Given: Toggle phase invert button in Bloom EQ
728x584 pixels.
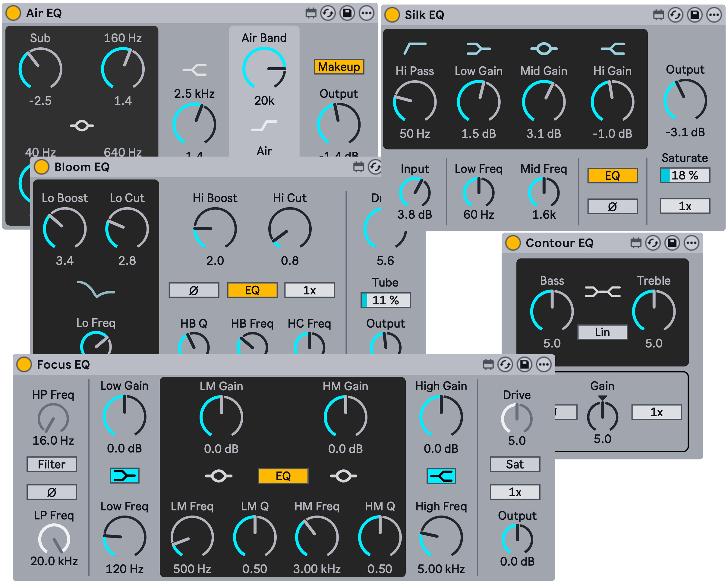Looking at the screenshot, I should click(x=194, y=290).
